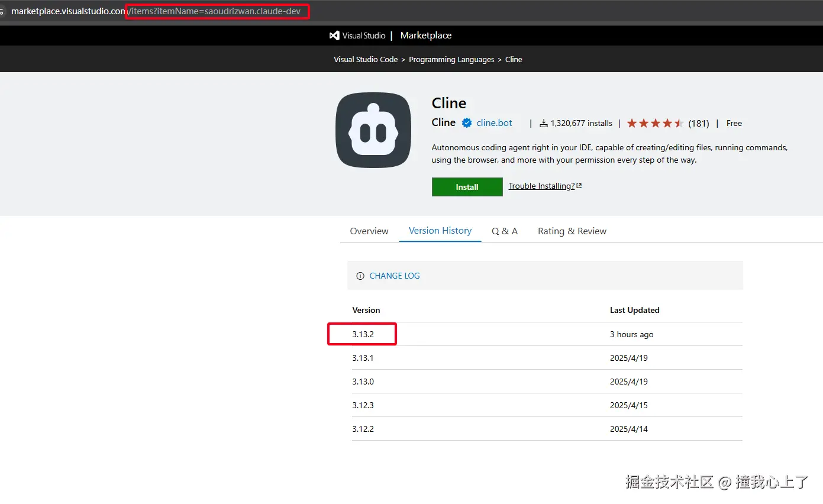Click the verified publisher badge icon
Viewport: 823px width, 504px height.
(467, 123)
